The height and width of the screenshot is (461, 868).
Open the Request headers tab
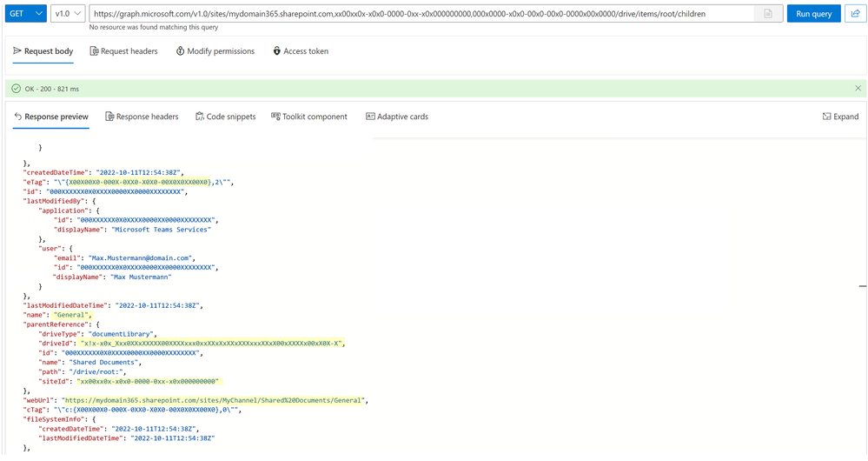point(124,51)
